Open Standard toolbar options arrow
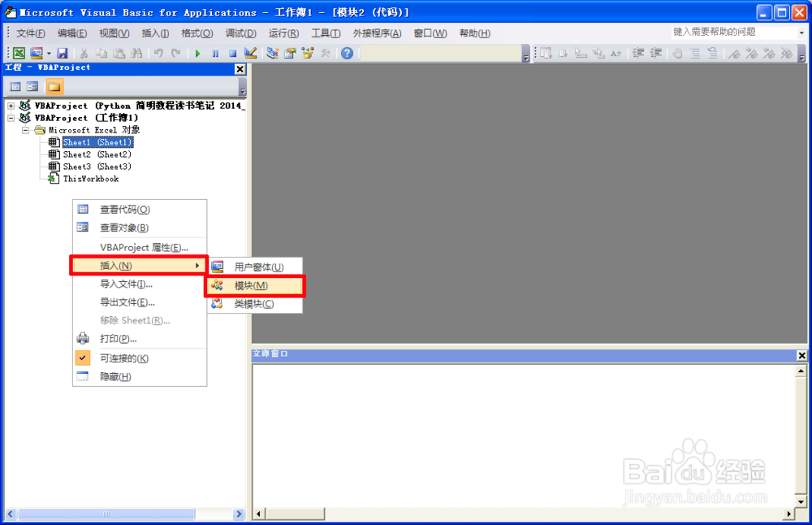 point(526,54)
